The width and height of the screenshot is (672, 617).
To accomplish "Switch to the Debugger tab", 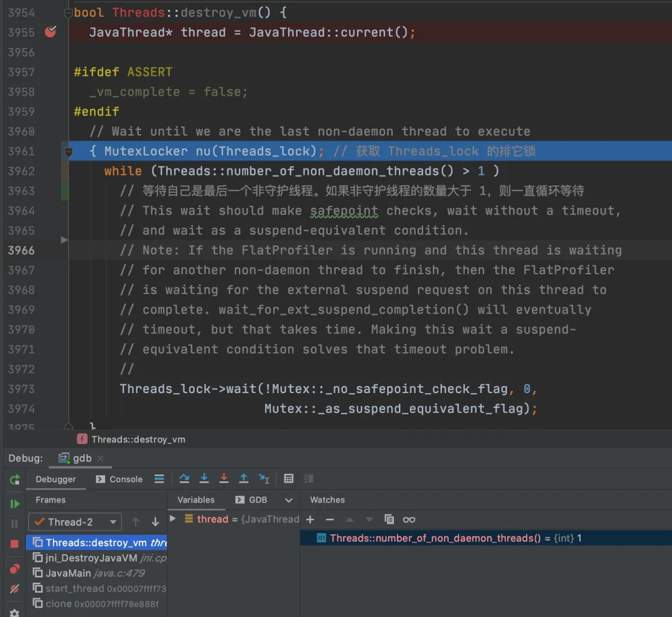I will click(56, 479).
